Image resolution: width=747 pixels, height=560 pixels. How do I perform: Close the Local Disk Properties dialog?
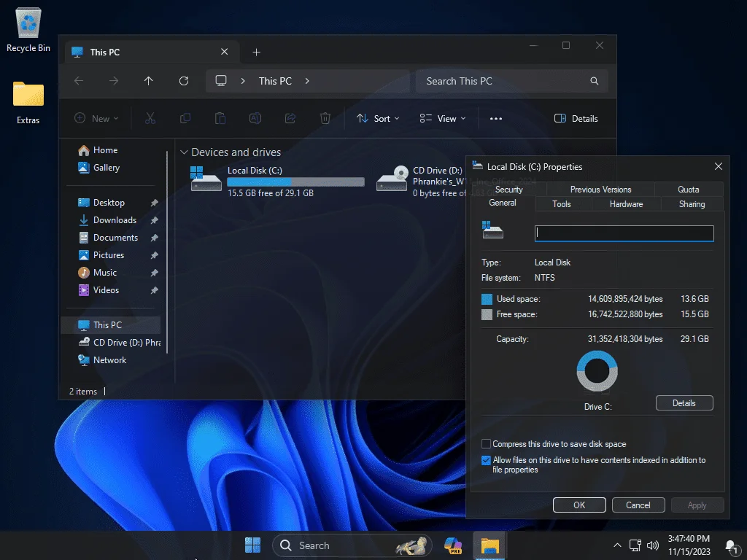[x=719, y=166]
